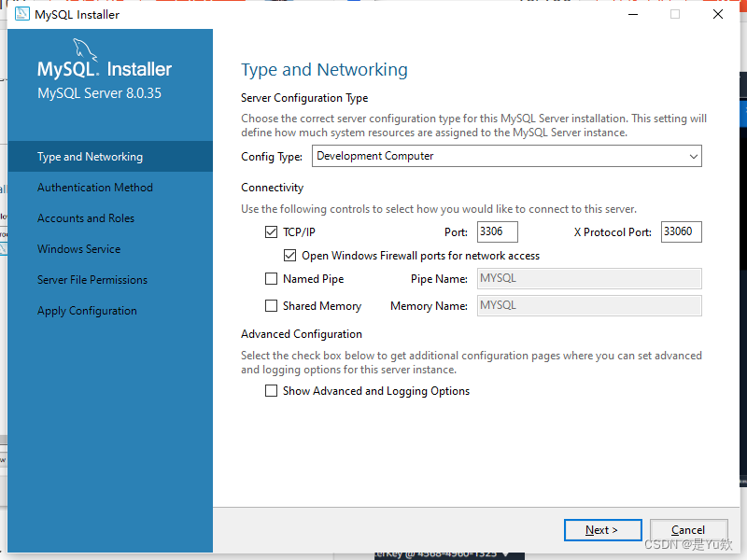Enable the Named Pipe checkbox
Screen dimensions: 747x560
[x=271, y=278]
